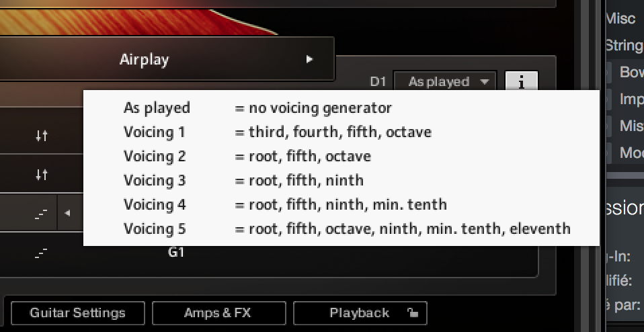644x332 pixels.
Task: Toggle the checkbox beside the "Mod" entry
Action: click(x=608, y=152)
